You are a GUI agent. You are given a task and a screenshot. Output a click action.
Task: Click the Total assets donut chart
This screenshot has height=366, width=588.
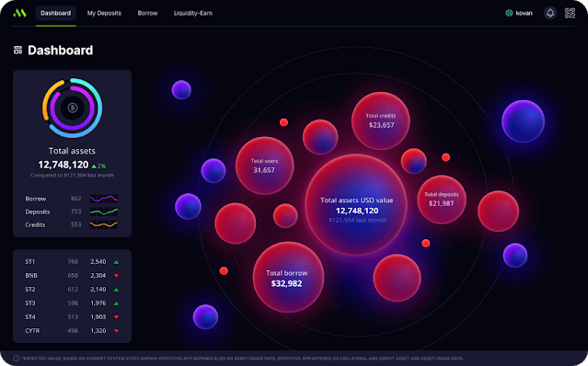coord(72,108)
